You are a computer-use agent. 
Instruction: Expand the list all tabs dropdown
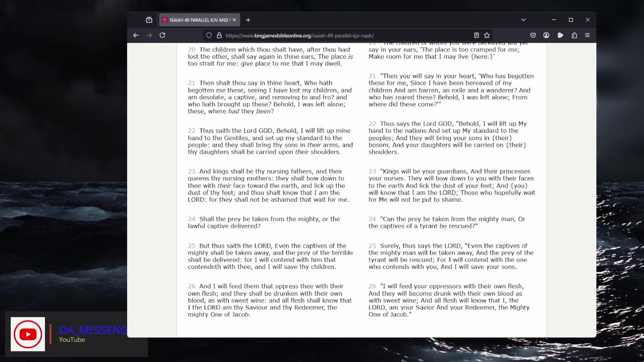click(523, 20)
